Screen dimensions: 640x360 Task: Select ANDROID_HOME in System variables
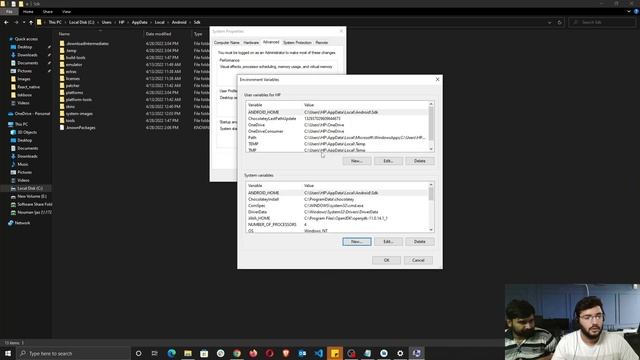pyautogui.click(x=337, y=193)
